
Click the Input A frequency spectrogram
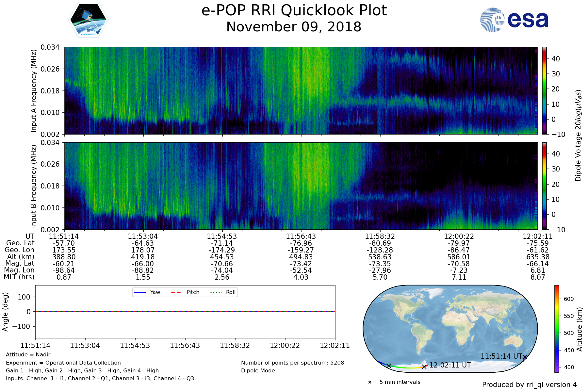[x=301, y=90]
